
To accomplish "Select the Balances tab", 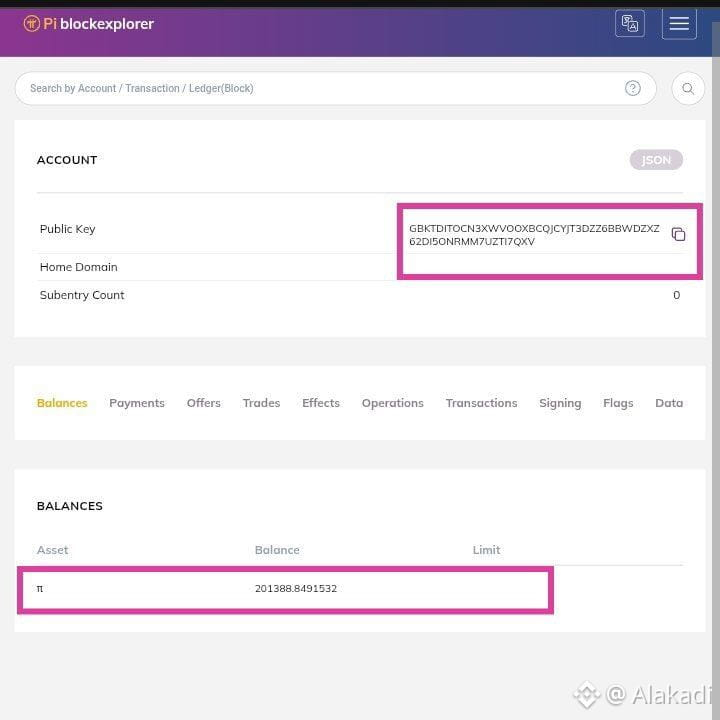I will pos(62,403).
